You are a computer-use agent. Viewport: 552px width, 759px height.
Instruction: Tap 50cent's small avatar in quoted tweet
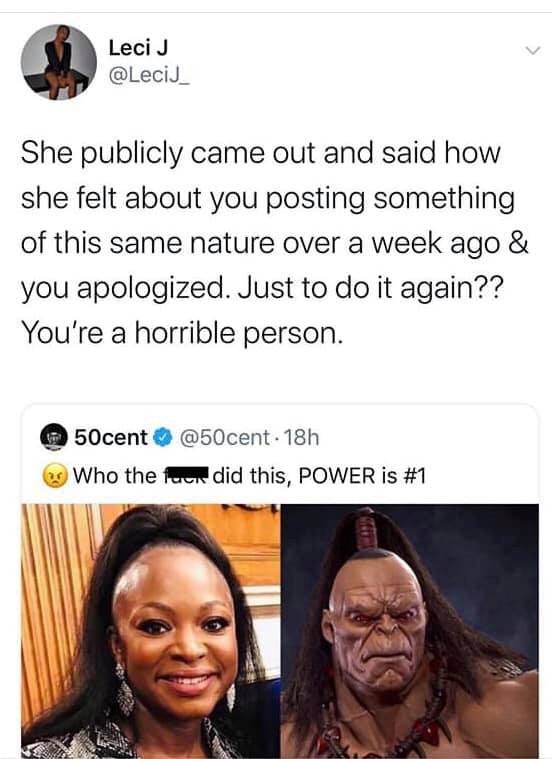click(x=53, y=437)
